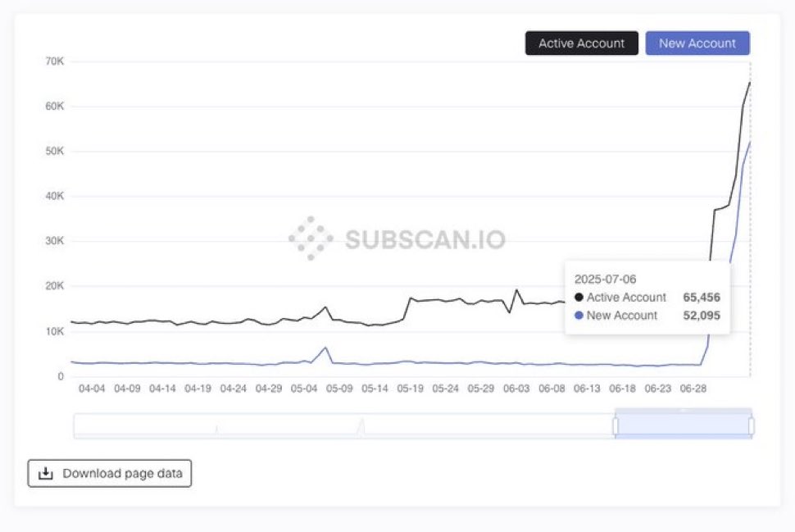Click the SUBSCAN.IO watermark text
Image resolution: width=795 pixels, height=532 pixels.
click(425, 239)
